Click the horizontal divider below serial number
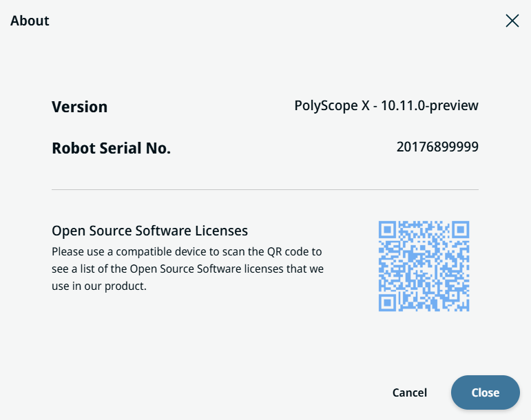531x420 pixels. [x=264, y=189]
